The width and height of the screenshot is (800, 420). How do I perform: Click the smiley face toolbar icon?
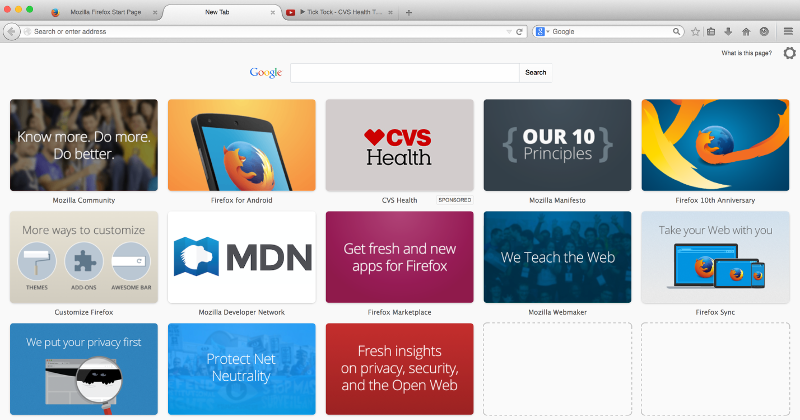click(764, 32)
